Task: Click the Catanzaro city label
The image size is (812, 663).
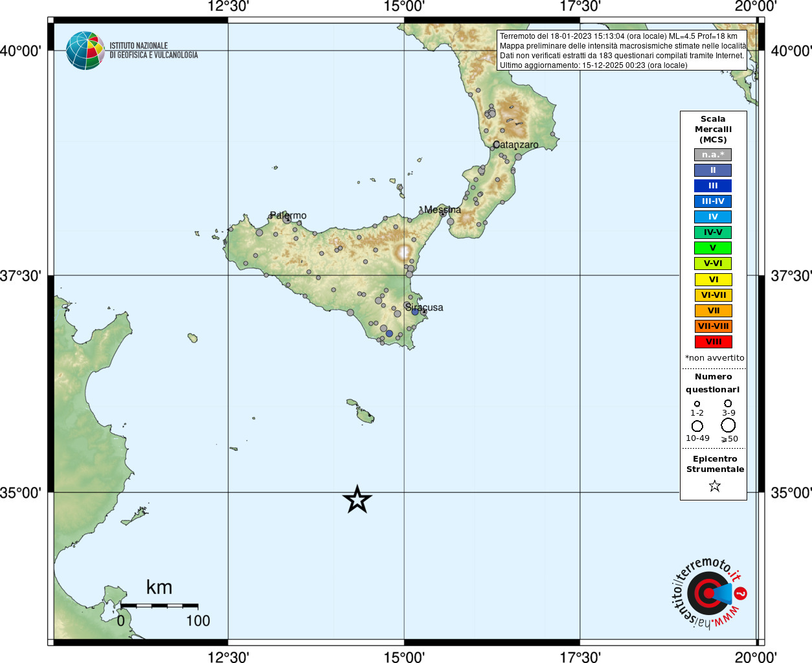Action: [515, 145]
